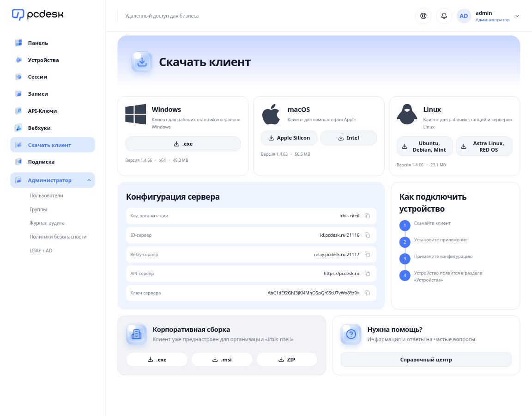Download Linux client for Astra Linux, RED OS
Viewport: 532px width, 416px height.
tap(484, 147)
